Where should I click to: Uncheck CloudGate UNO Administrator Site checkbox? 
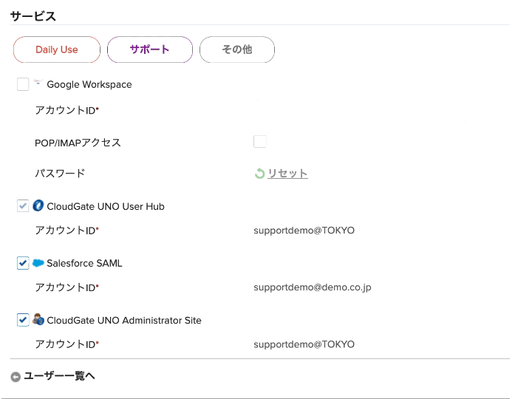[x=23, y=320]
